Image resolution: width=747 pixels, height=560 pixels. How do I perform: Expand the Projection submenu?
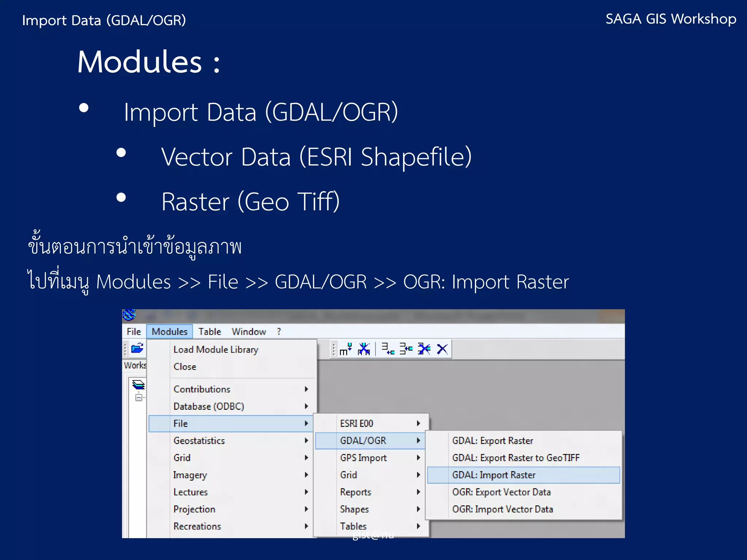click(x=231, y=509)
